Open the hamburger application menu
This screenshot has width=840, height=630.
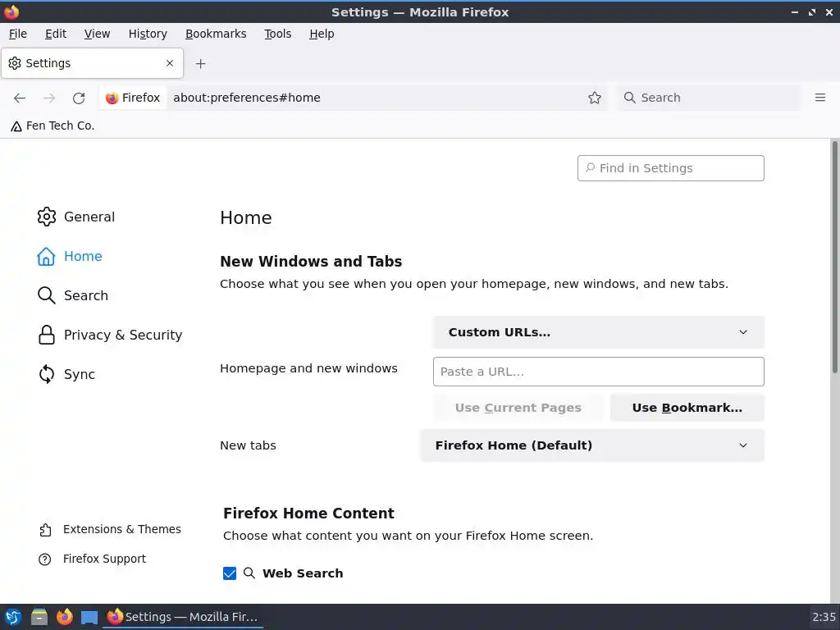[x=819, y=98]
